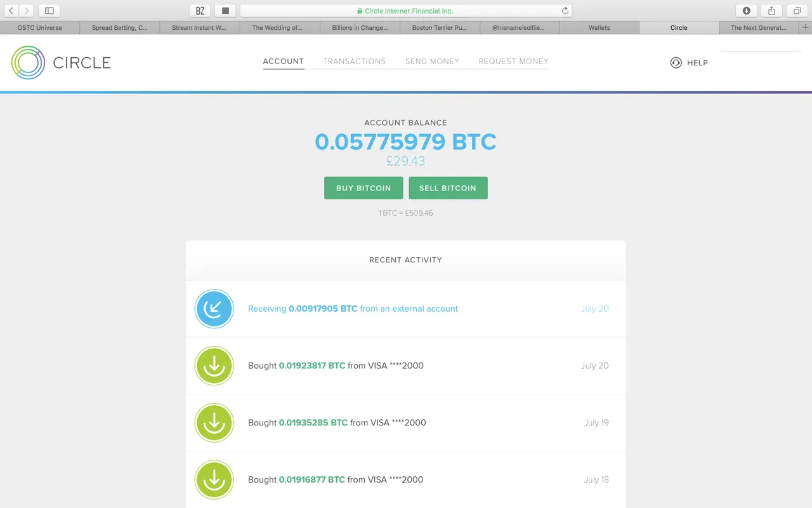Screen dimensions: 812x508
Task: Click the Sell Bitcoin button
Action: point(448,188)
